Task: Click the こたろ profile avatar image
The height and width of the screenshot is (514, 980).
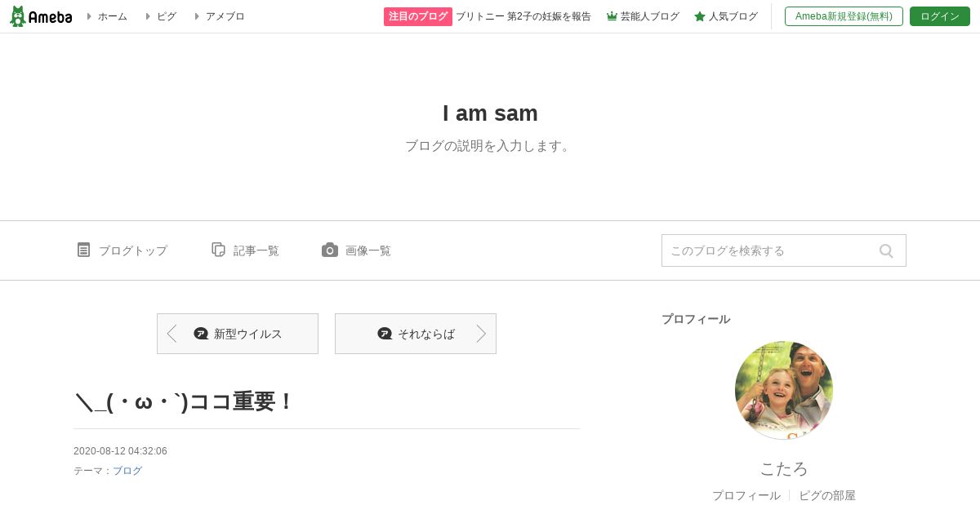Action: tap(784, 390)
